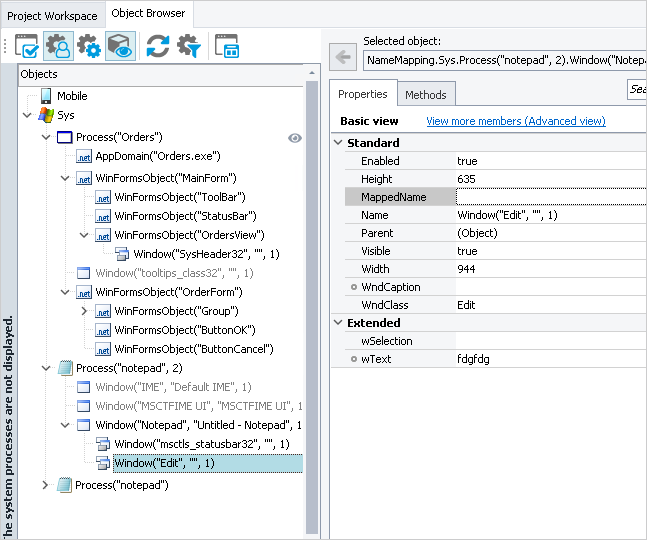
Task: Click the Mobile device icon in tree
Action: coord(45,96)
